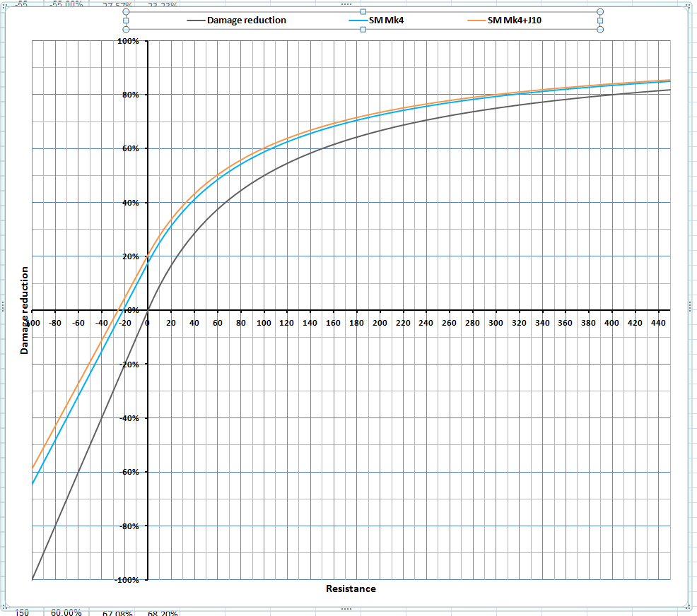Click the legend's top-right corner handle
This screenshot has height=616, width=697.
click(x=600, y=12)
